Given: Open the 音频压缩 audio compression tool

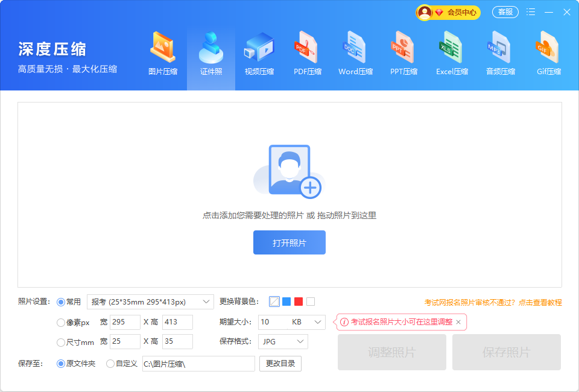Looking at the screenshot, I should [x=501, y=54].
